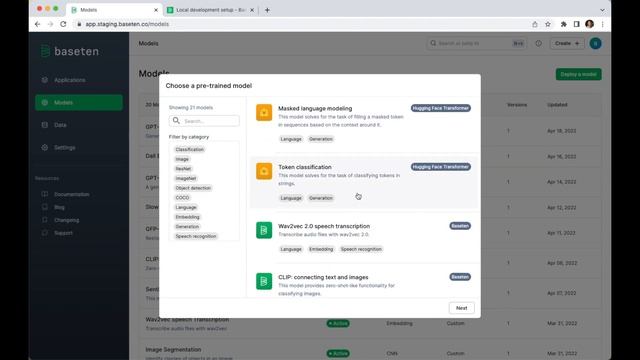This screenshot has height=360, width=640.
Task: Click the Token classification Hugging Face icon
Action: click(x=264, y=171)
